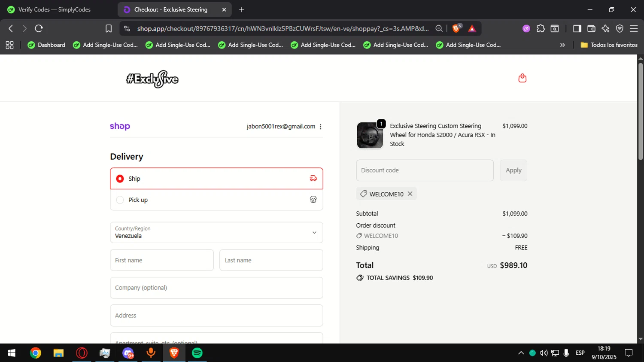This screenshot has height=362, width=644.
Task: Open File Explorer from the taskbar
Action: (x=58, y=353)
